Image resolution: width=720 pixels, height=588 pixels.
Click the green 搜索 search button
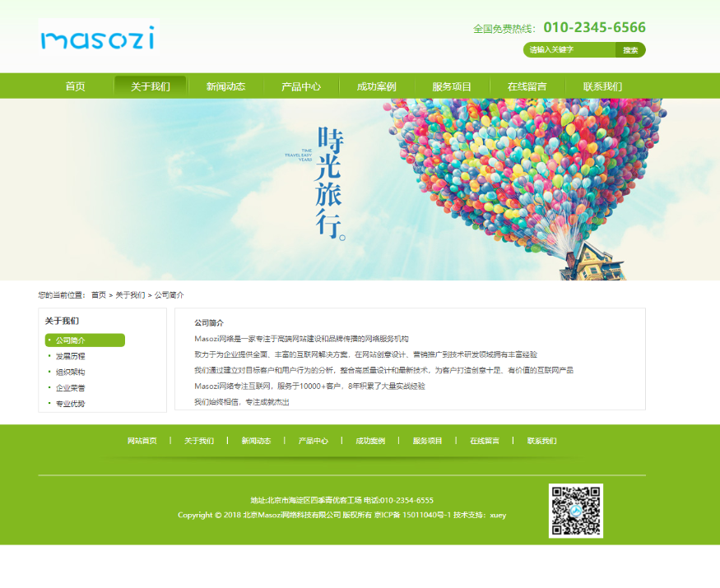[630, 50]
